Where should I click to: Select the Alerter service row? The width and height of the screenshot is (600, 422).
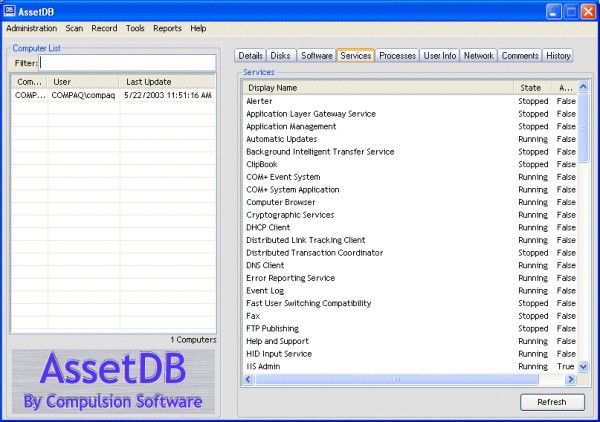pos(410,101)
